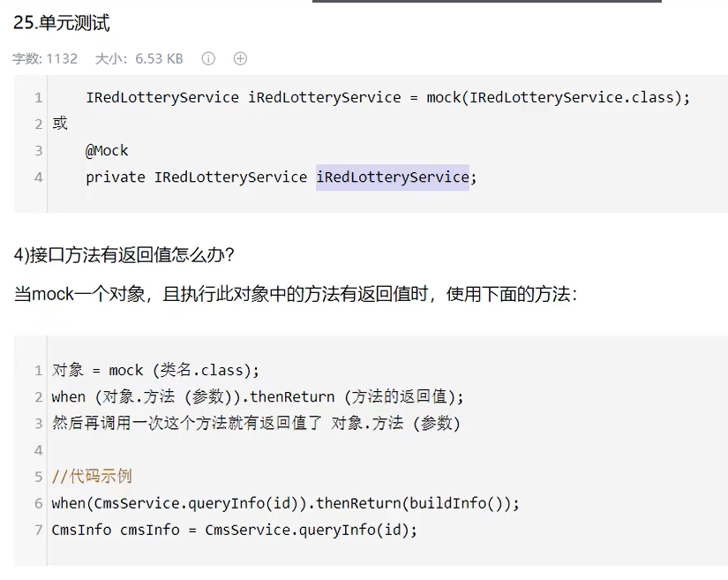Click the private keyword on line 4
Image resolution: width=728 pixels, height=580 pixels.
pyautogui.click(x=116, y=177)
